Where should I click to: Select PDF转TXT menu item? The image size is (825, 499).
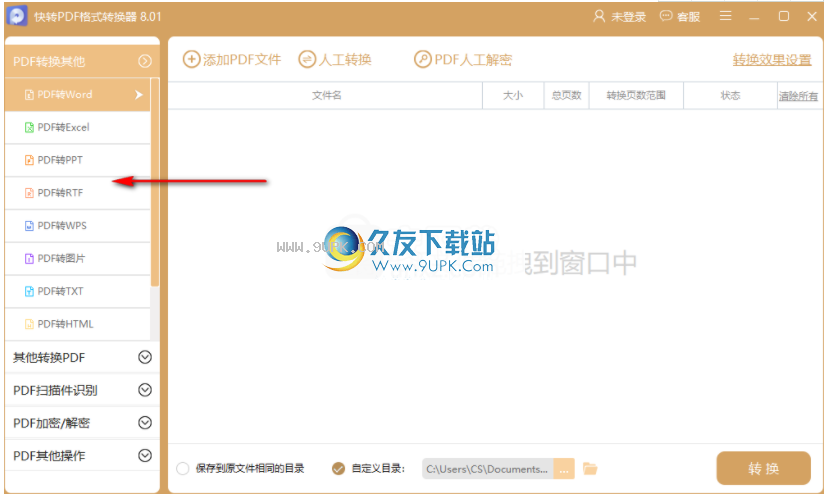point(77,291)
